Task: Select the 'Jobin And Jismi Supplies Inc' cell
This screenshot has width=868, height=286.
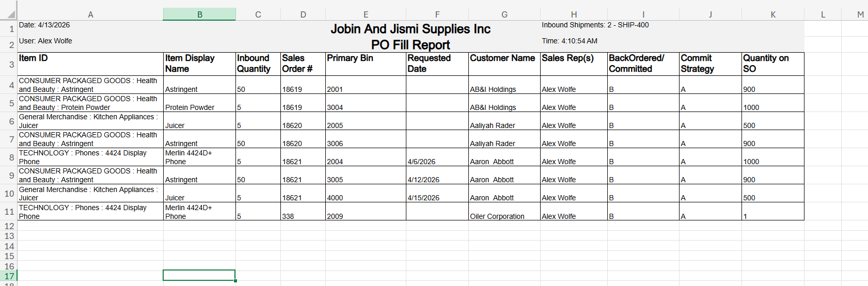Action: (411, 29)
